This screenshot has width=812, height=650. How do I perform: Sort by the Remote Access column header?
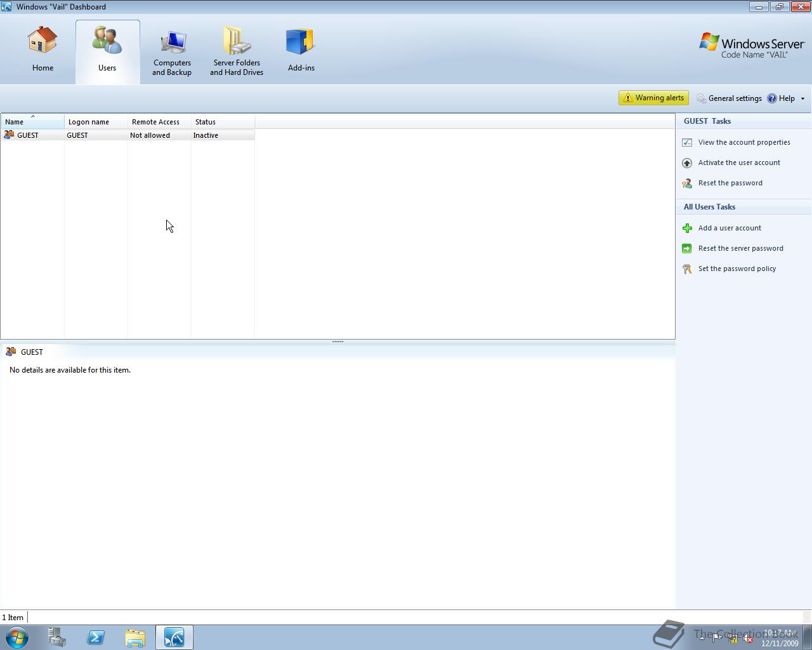pyautogui.click(x=159, y=121)
